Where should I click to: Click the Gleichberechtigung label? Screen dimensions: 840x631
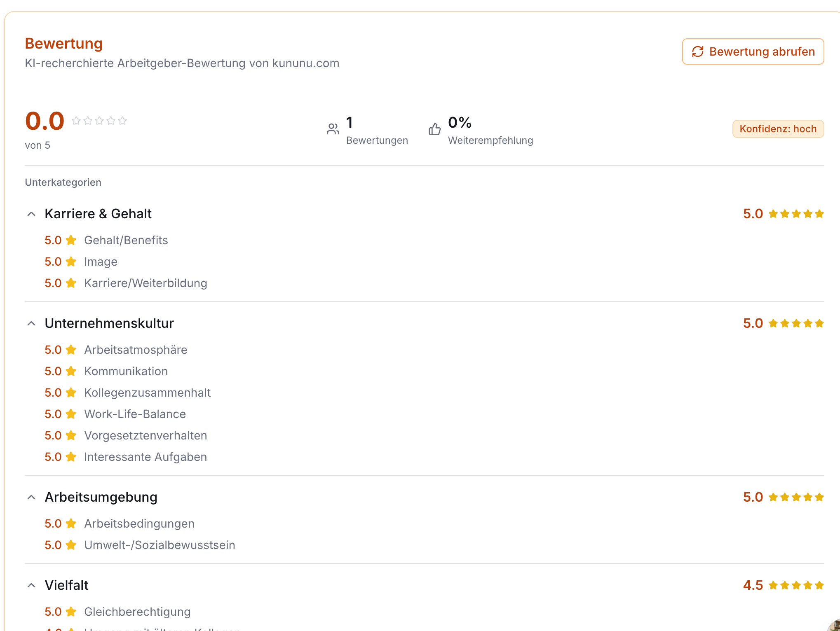pos(137,612)
